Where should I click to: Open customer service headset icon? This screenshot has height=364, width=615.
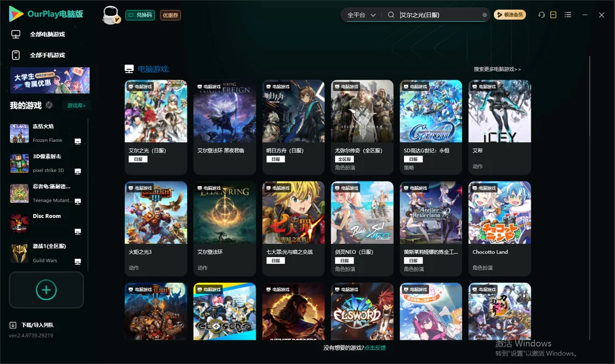[x=541, y=15]
